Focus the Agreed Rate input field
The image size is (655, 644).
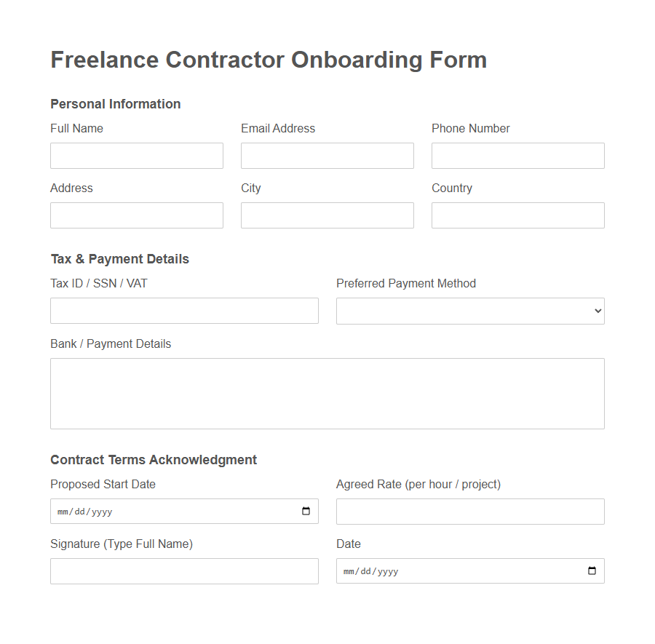(x=470, y=511)
